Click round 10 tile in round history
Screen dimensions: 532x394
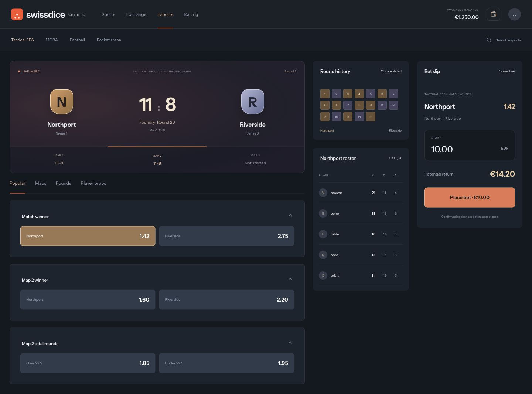pyautogui.click(x=348, y=105)
